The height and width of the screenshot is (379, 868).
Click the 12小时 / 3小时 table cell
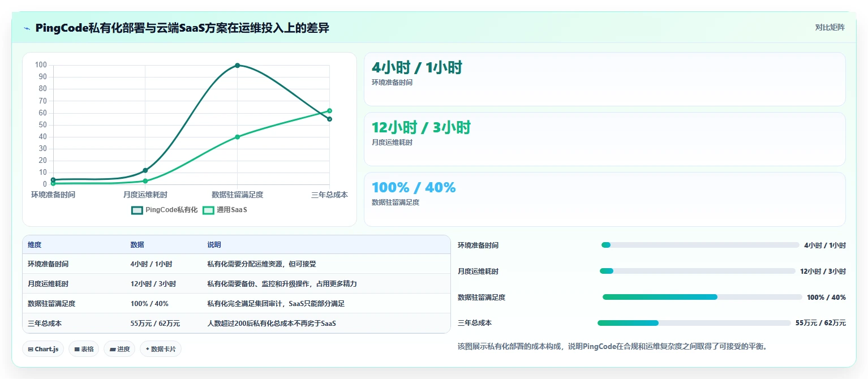(x=153, y=284)
